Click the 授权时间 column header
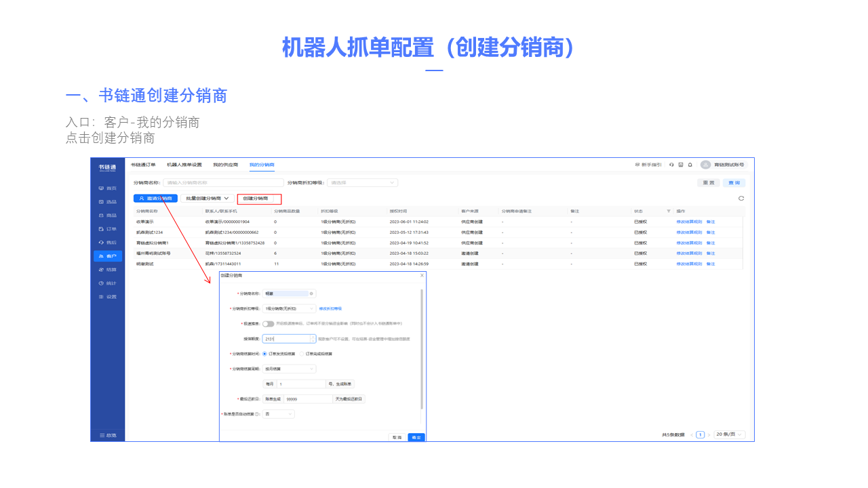The width and height of the screenshot is (868, 488). coord(398,211)
